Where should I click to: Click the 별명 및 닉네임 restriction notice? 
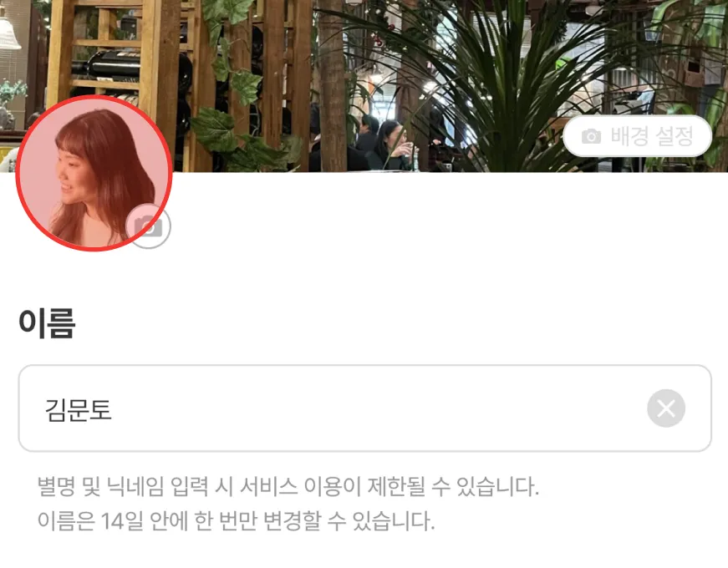288,487
